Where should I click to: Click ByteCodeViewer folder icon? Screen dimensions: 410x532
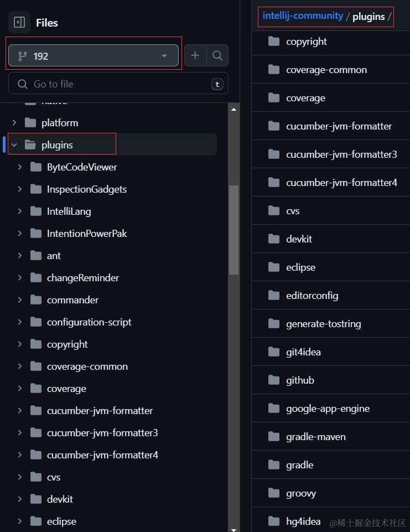point(36,167)
